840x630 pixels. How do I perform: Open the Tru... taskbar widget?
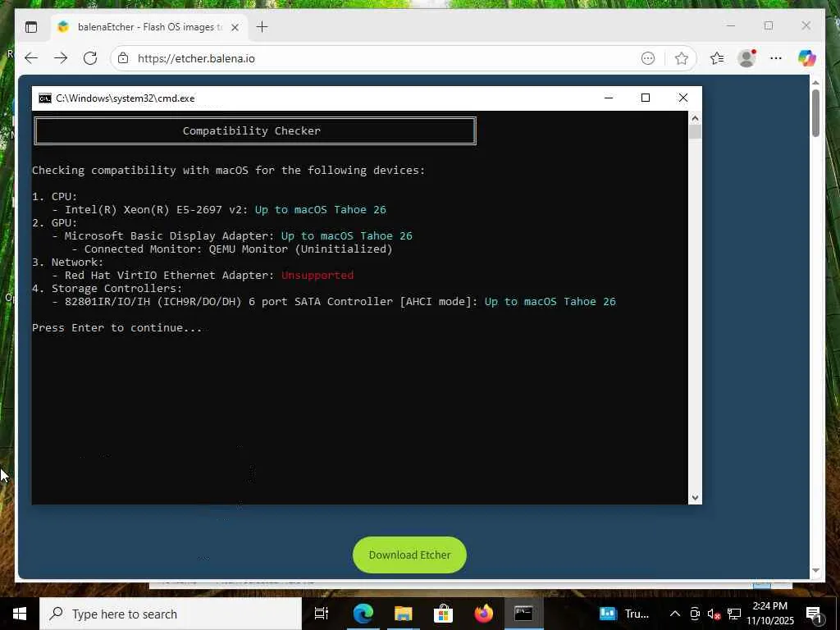pos(624,614)
